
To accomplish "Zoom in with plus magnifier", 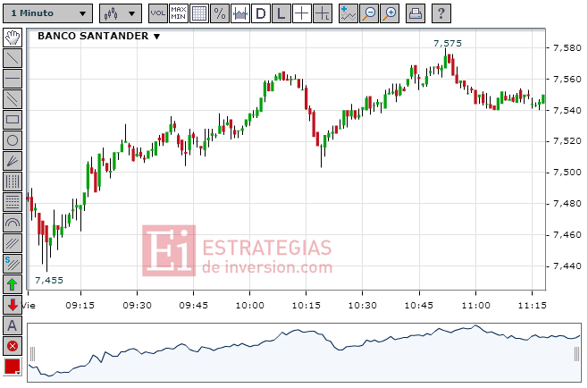I will pos(390,13).
